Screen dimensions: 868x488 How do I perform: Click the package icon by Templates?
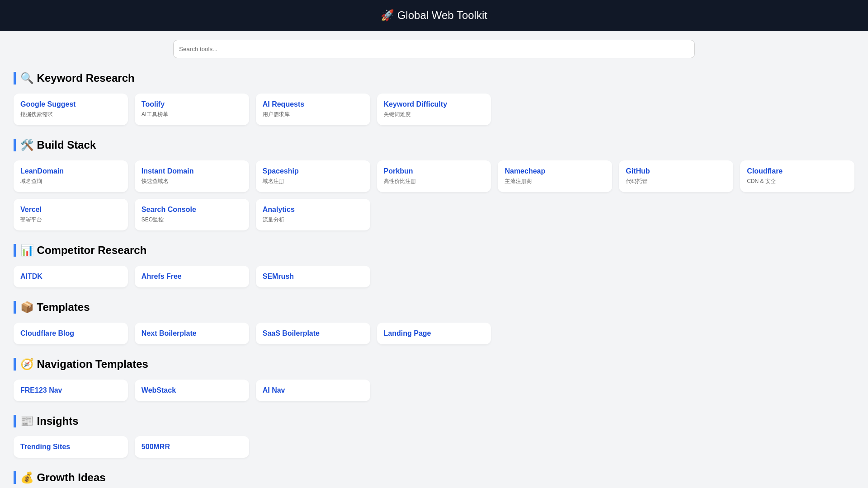coord(27,307)
